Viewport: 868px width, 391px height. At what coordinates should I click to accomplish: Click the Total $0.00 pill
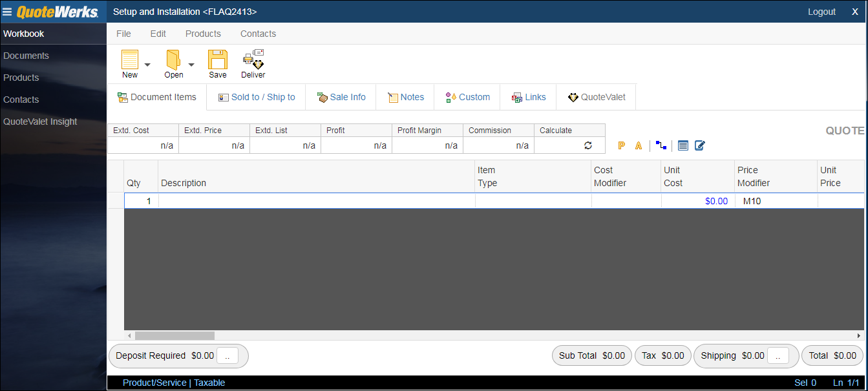tap(832, 356)
